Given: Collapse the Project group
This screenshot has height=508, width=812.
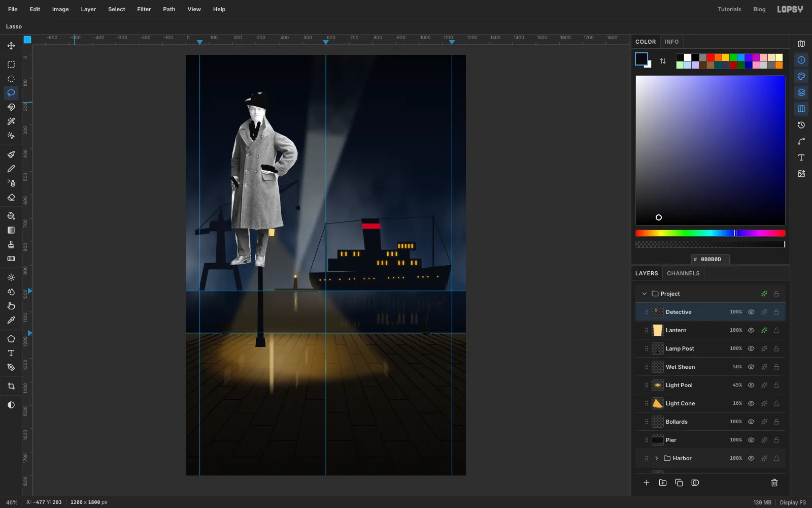Looking at the screenshot, I should [645, 294].
